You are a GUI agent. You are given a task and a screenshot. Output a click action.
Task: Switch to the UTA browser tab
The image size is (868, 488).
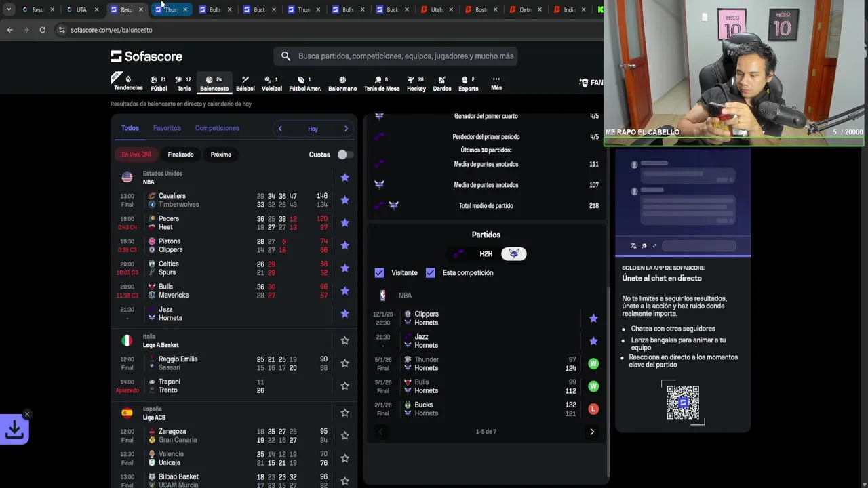[81, 9]
